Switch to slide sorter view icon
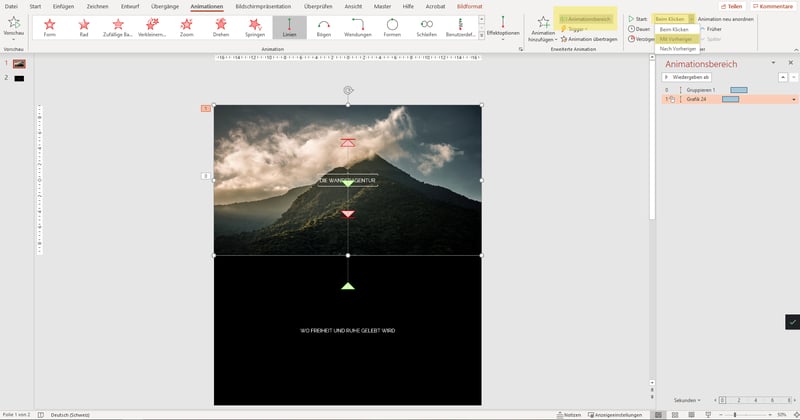800x420 pixels. (x=675, y=415)
